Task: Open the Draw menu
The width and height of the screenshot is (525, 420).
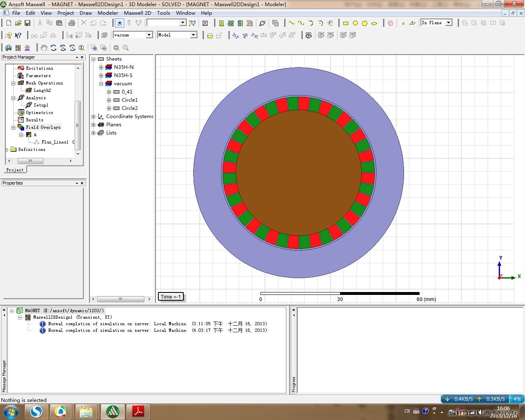Action: [86, 13]
